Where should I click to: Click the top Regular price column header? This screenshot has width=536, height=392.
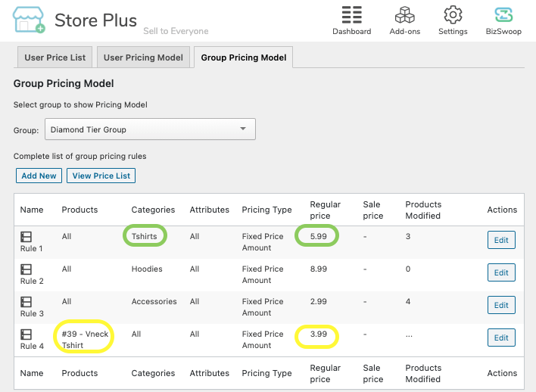tap(325, 210)
